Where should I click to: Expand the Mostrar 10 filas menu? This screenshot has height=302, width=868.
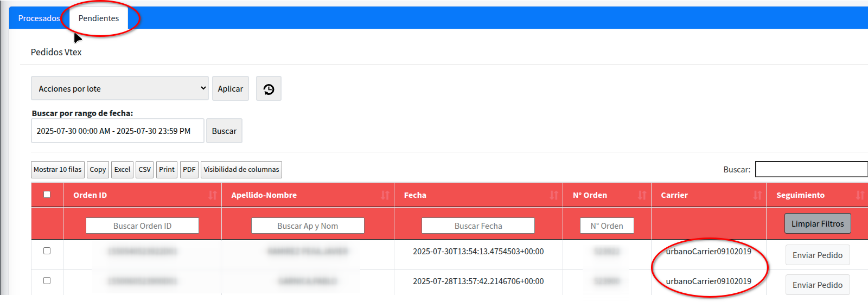[58, 170]
